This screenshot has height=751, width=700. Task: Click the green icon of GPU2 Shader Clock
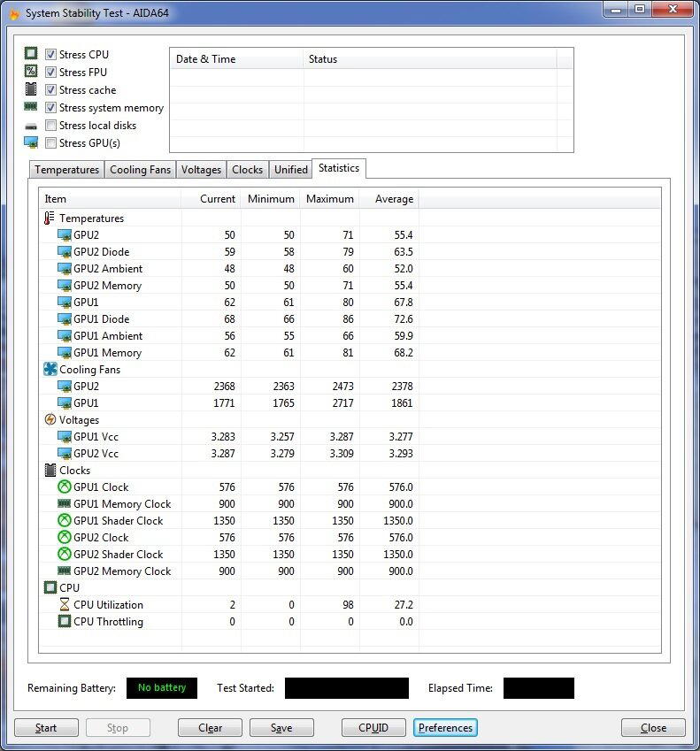click(65, 554)
